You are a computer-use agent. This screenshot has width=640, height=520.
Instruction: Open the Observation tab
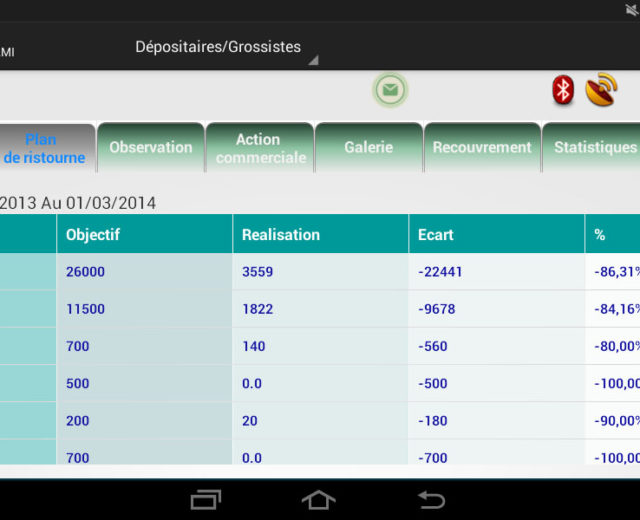coord(151,147)
